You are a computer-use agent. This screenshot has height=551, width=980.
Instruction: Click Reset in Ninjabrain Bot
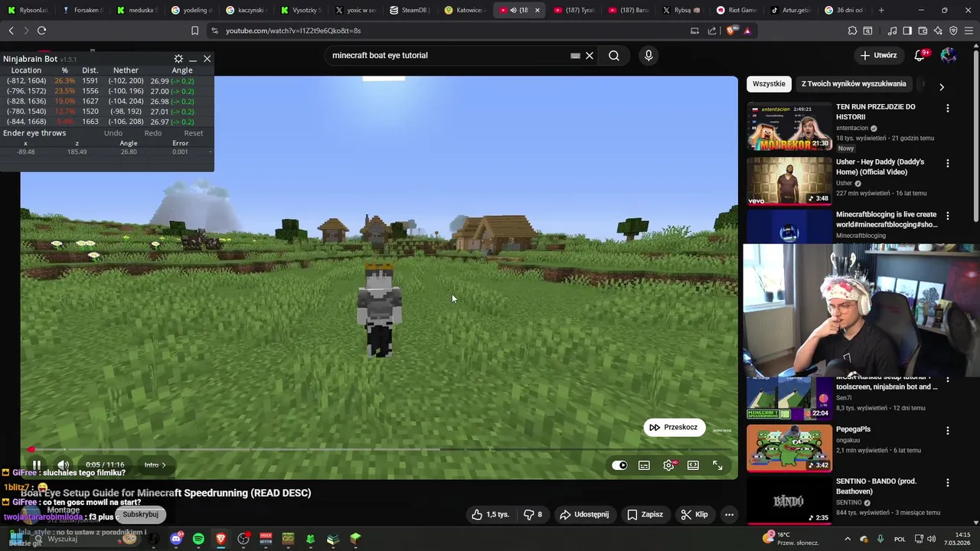click(x=194, y=133)
